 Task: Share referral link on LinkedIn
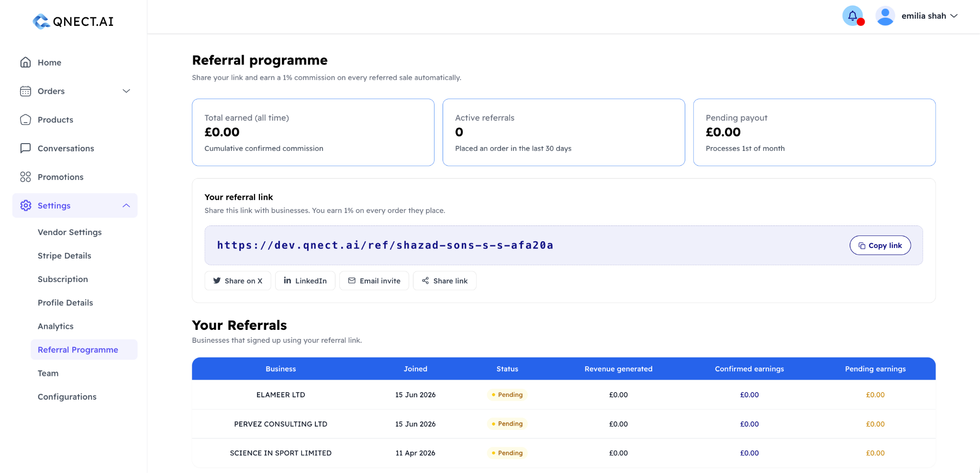point(305,281)
